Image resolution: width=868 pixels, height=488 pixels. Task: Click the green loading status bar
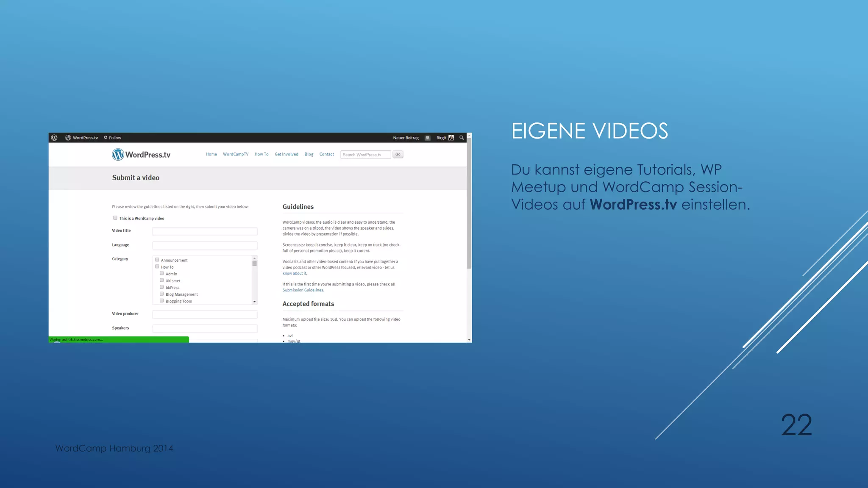pyautogui.click(x=119, y=339)
